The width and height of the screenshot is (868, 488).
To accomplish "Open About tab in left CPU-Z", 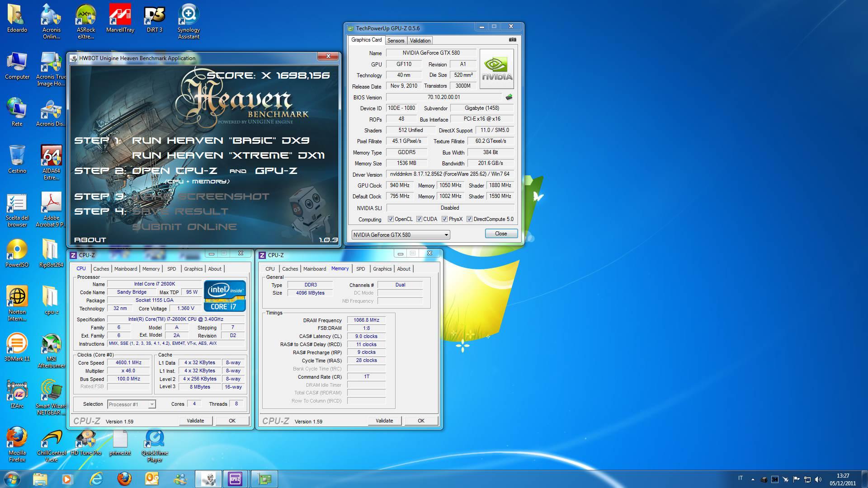I will coord(215,269).
